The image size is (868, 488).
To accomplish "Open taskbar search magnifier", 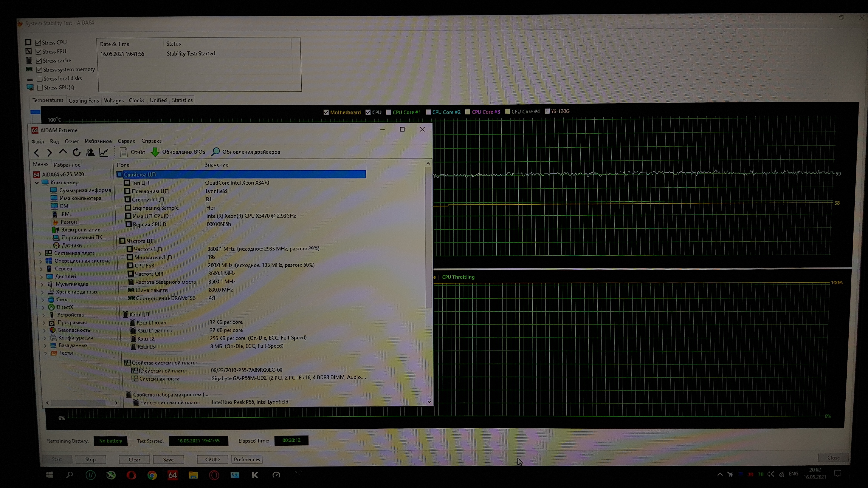I will coord(70,475).
